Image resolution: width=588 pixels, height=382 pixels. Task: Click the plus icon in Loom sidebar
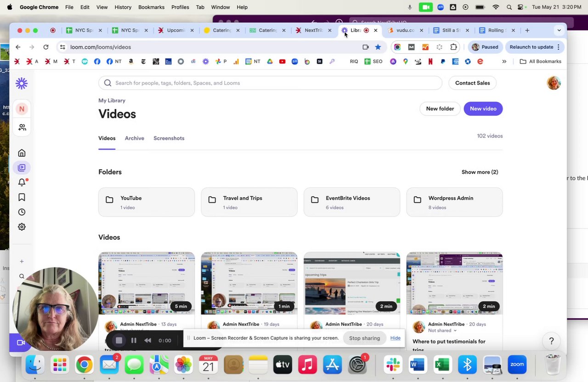[22, 262]
